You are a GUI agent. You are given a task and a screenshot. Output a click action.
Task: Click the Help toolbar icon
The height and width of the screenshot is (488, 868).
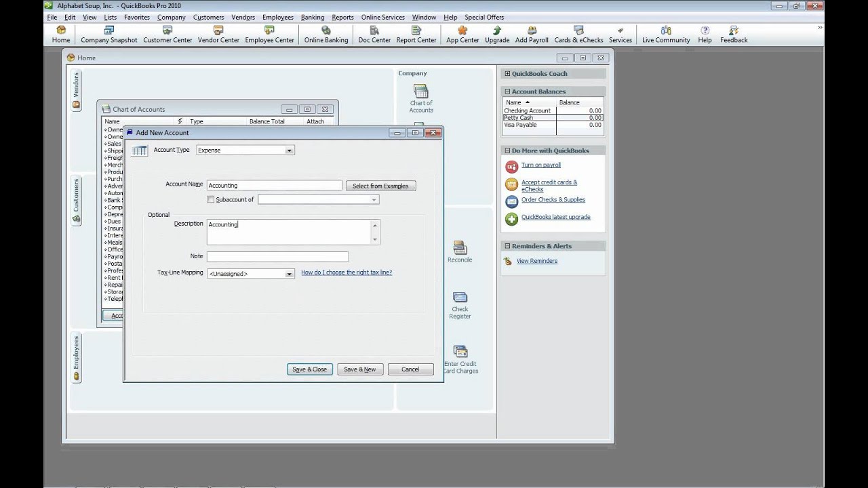[705, 35]
